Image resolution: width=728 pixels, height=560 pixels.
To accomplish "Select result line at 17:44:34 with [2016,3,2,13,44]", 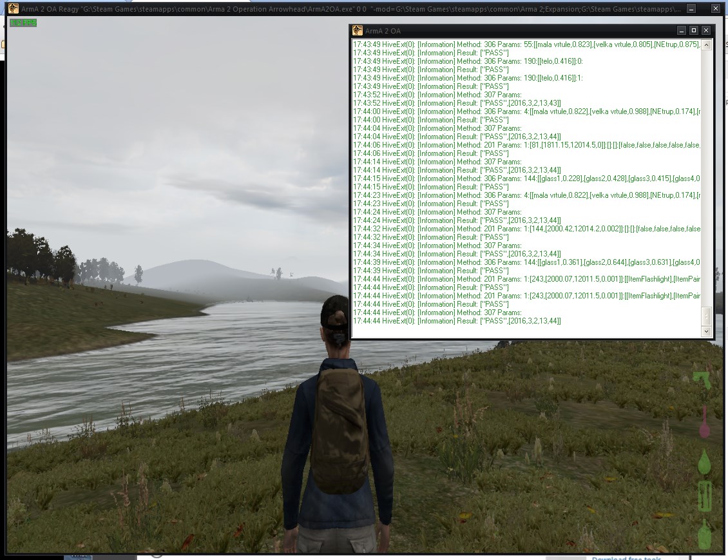I will 457,253.
